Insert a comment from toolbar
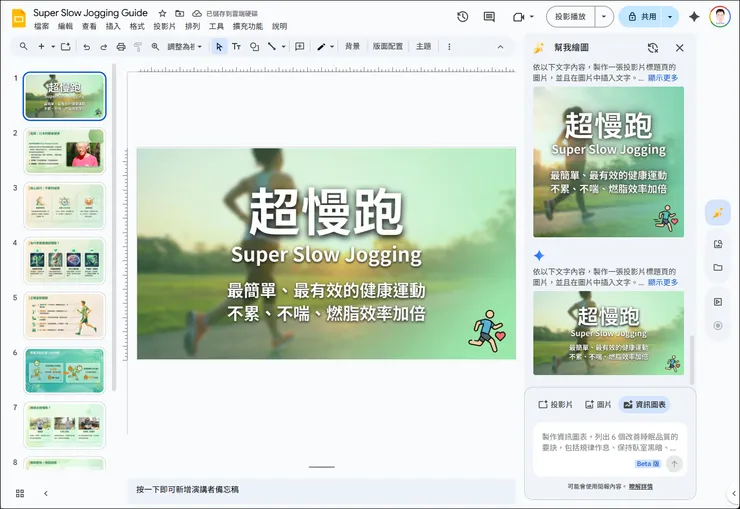The height and width of the screenshot is (509, 740). click(x=299, y=46)
